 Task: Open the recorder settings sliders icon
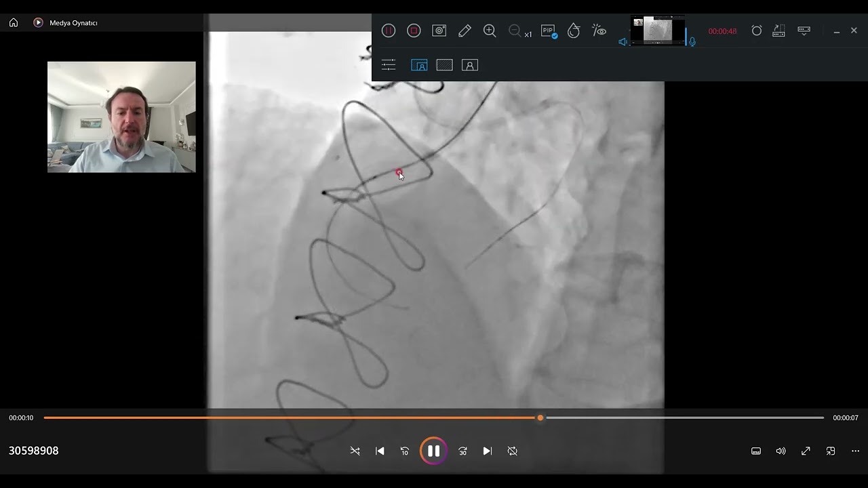tap(389, 65)
